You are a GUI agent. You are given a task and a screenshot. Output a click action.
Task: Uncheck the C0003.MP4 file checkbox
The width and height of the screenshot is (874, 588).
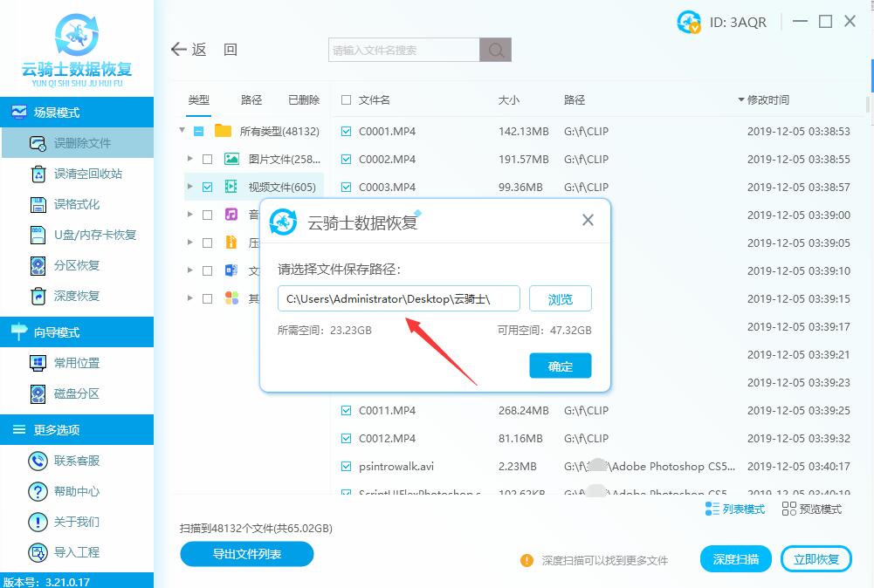coord(346,187)
